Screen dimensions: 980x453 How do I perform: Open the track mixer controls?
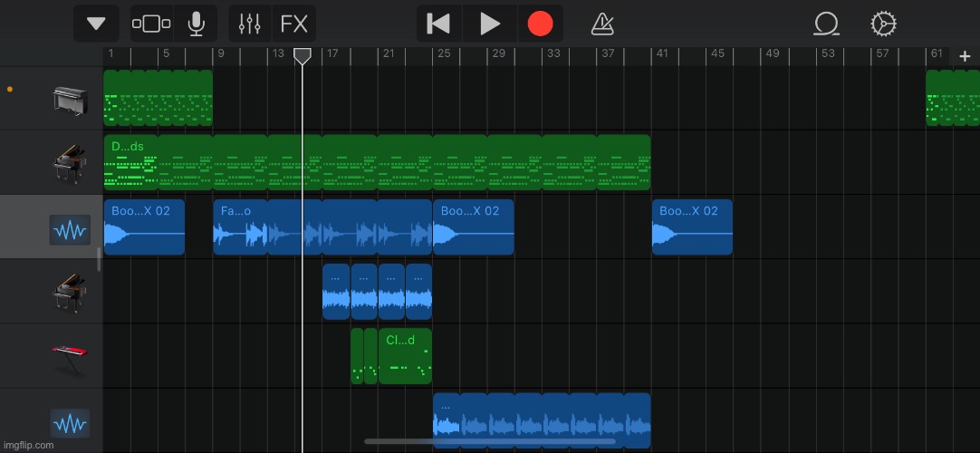(249, 24)
